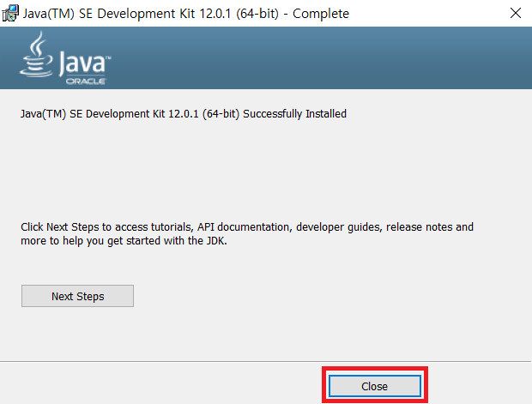The width and height of the screenshot is (532, 404).
Task: Select the 'Successfully Installed' message text
Action: pyautogui.click(x=184, y=113)
